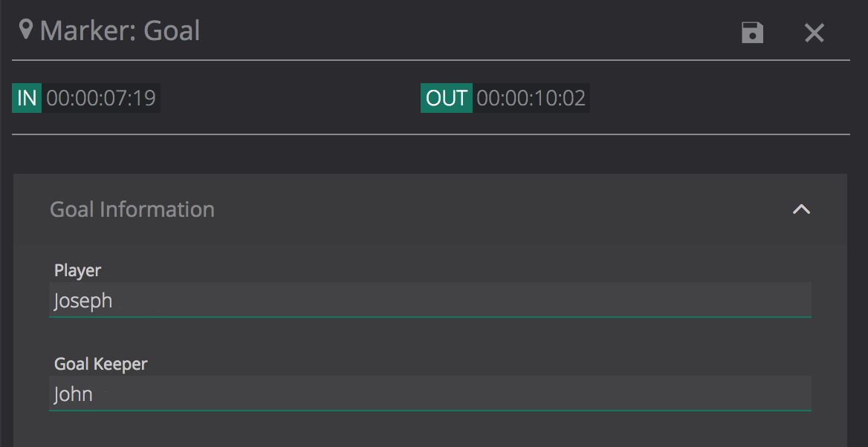Select the IN timecode 00:00:07:19

(101, 98)
